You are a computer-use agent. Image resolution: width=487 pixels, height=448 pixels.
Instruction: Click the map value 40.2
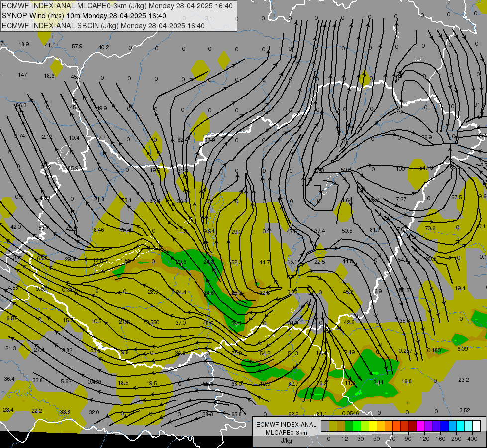coord(104,48)
